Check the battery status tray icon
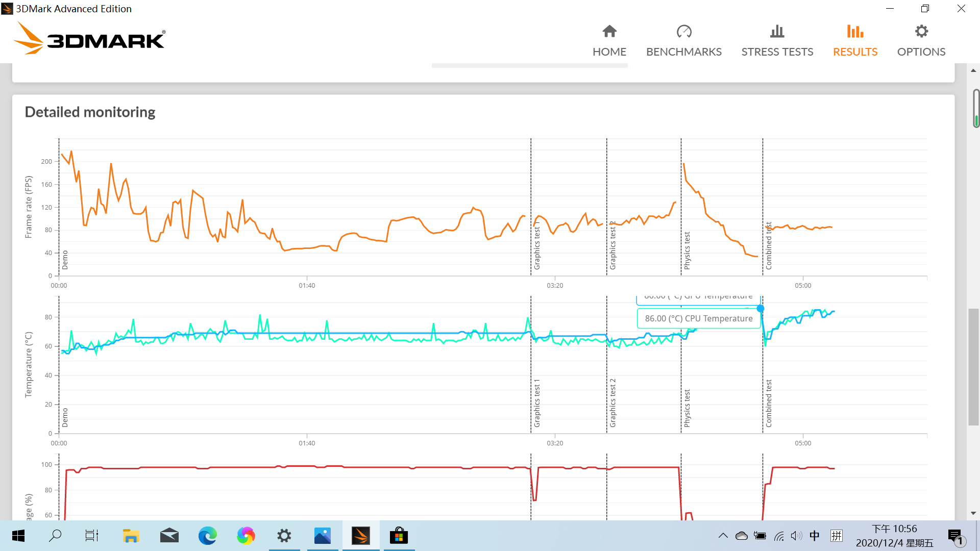The width and height of the screenshot is (980, 551). click(760, 536)
